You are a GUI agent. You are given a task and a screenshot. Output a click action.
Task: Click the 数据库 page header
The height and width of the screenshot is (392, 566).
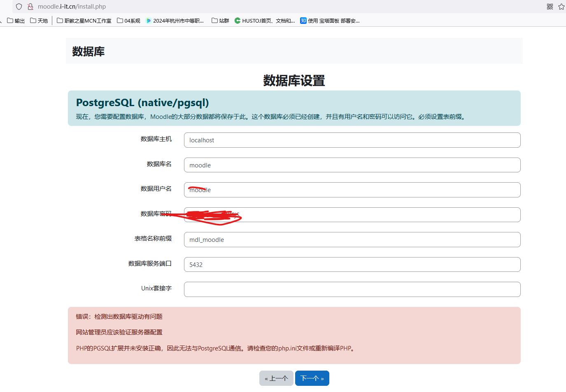[89, 51]
